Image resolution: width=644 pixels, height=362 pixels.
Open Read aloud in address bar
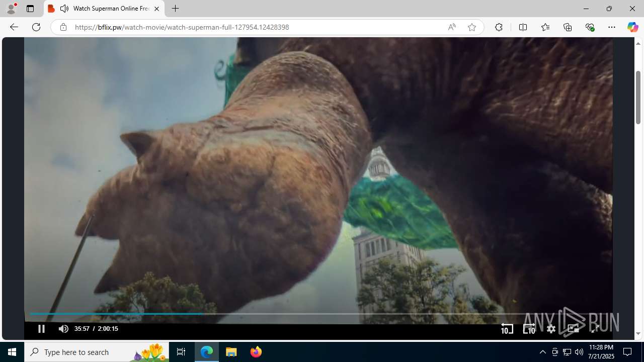[452, 27]
